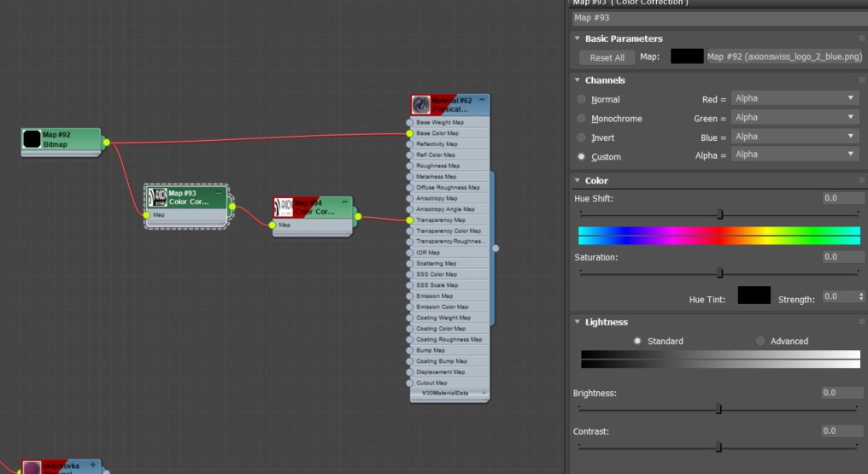Collapse the Basic Parameters rollout
The height and width of the screenshot is (474, 868).
tap(578, 38)
